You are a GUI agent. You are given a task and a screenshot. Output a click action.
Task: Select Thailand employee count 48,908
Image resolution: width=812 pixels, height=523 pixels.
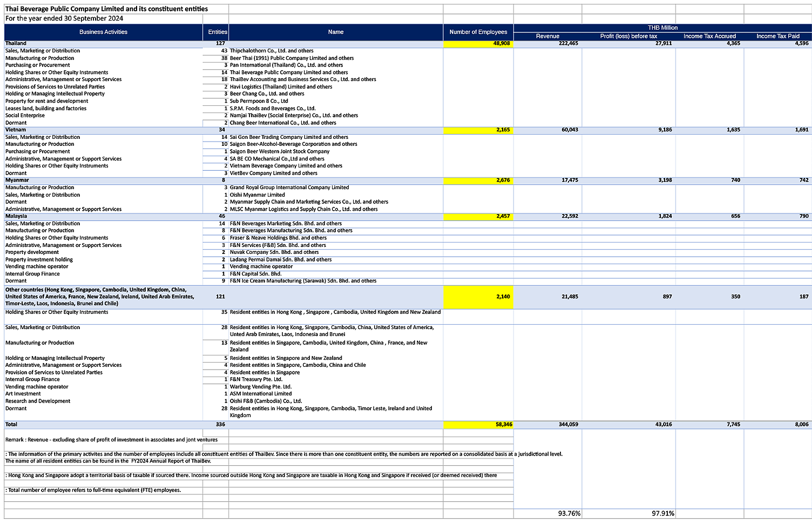(x=478, y=44)
